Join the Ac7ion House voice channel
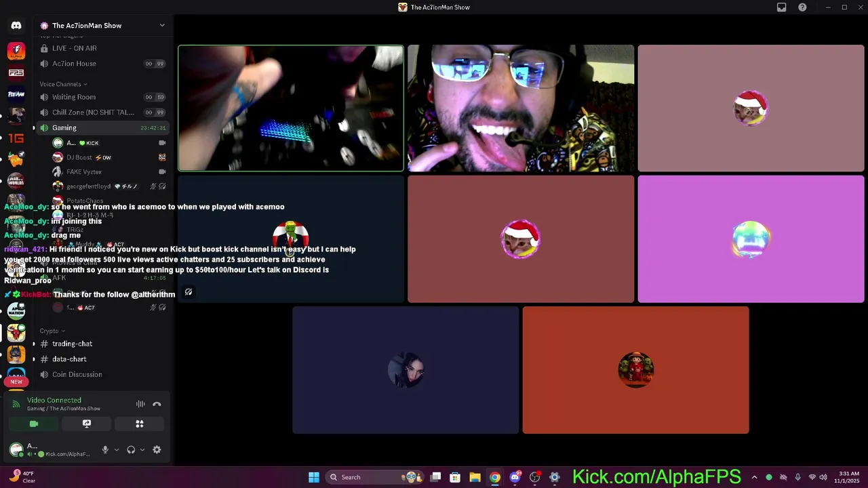Viewport: 868px width, 488px height. coord(102,64)
